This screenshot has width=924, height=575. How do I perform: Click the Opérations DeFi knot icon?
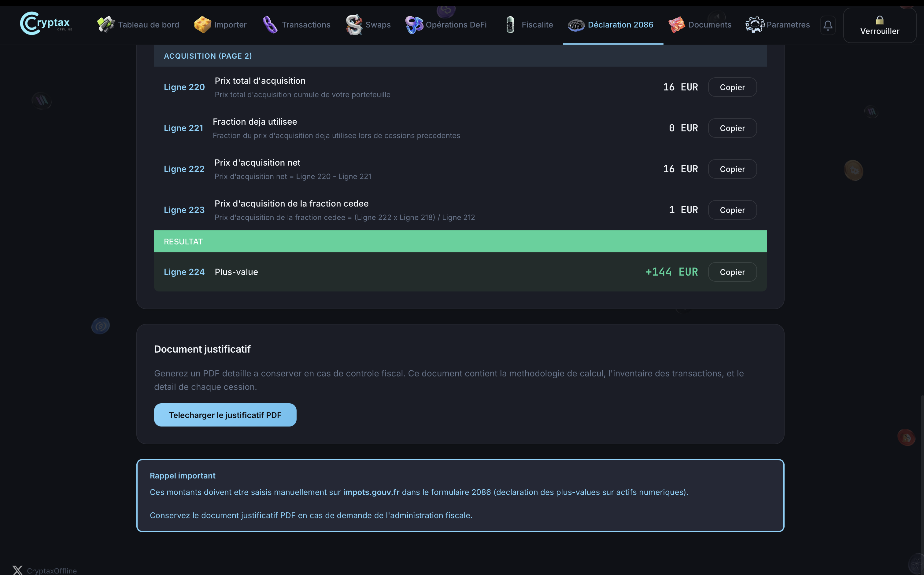pyautogui.click(x=414, y=25)
